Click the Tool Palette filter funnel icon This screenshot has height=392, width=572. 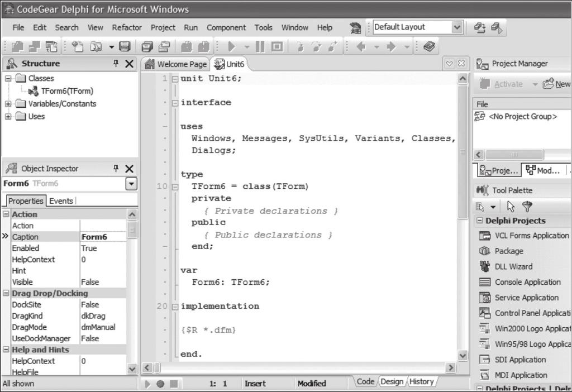click(x=527, y=207)
